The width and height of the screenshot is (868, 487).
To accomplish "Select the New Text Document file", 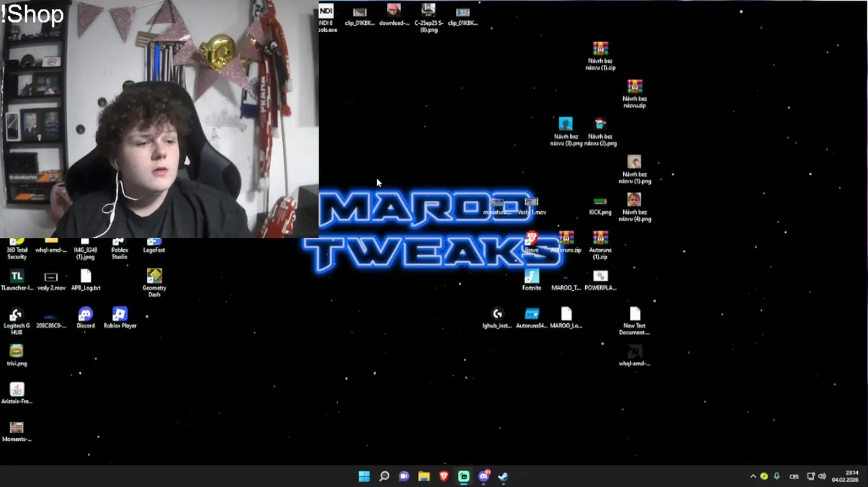I will tap(635, 321).
